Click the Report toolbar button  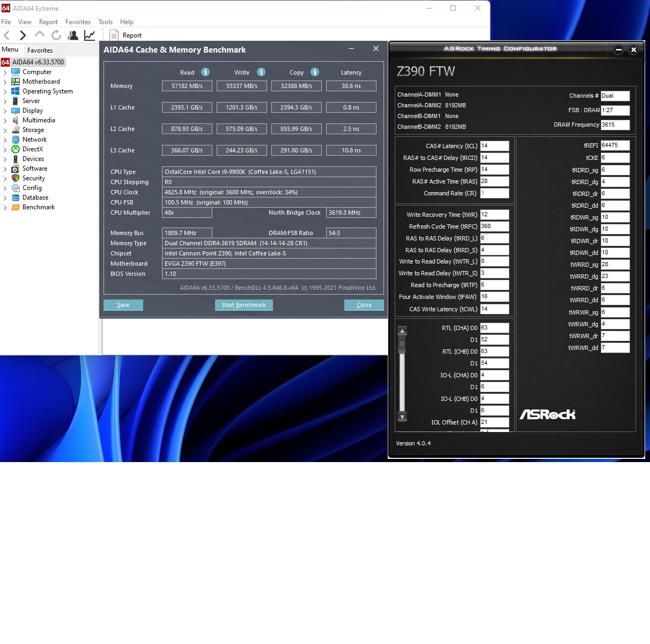click(x=125, y=35)
